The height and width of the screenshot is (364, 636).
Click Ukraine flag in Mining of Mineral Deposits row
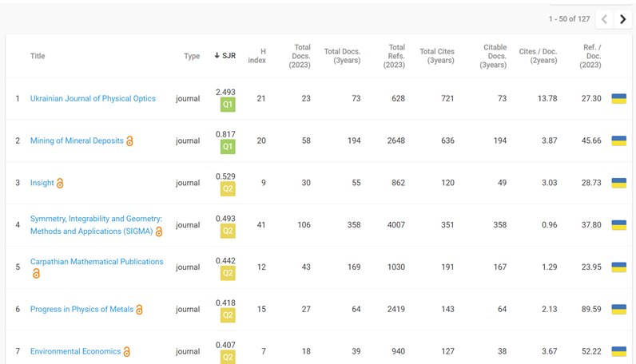point(619,140)
